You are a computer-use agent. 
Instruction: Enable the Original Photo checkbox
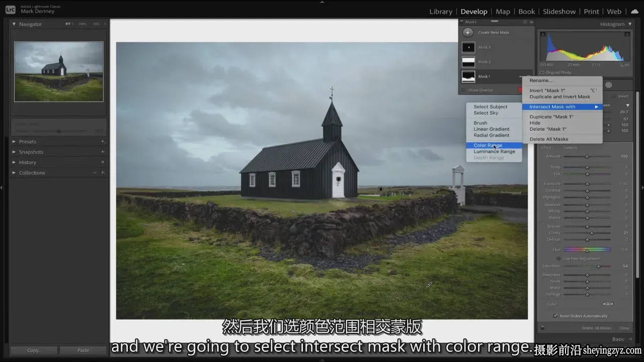click(x=542, y=72)
